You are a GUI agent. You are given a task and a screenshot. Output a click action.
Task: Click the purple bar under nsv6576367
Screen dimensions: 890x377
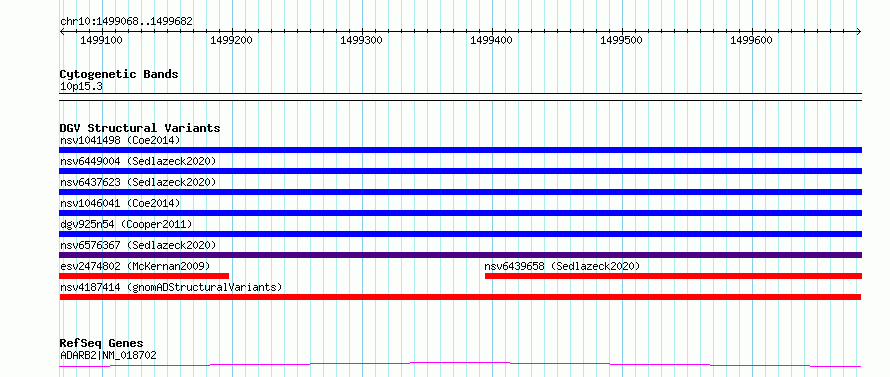(460, 255)
